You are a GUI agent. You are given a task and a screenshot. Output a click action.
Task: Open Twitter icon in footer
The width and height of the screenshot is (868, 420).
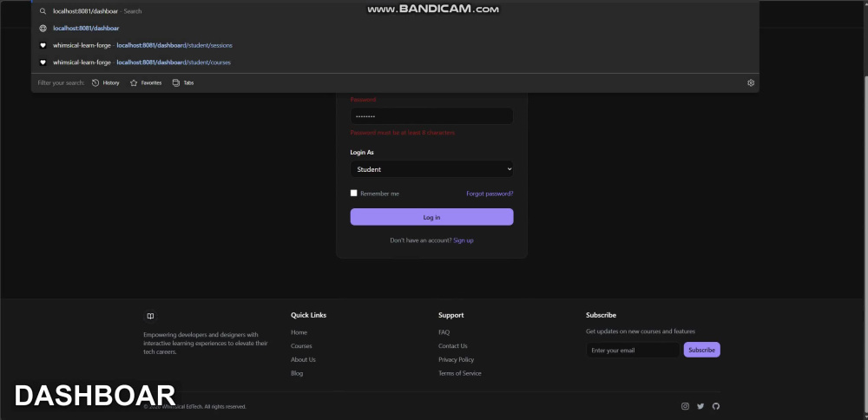[700, 406]
